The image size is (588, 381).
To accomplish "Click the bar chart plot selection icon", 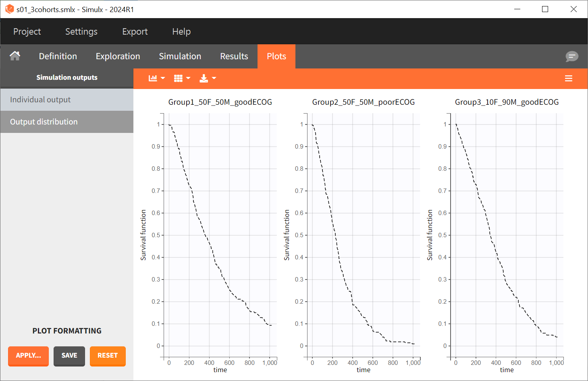I will (x=153, y=78).
